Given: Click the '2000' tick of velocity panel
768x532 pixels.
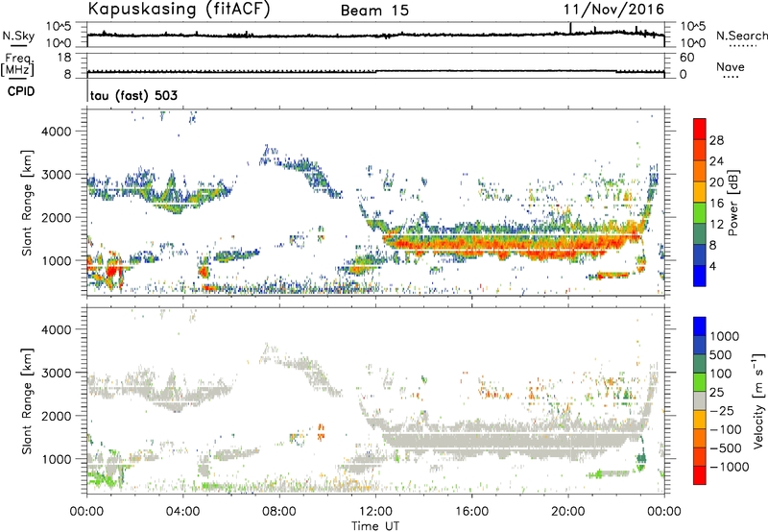Looking at the screenshot, I should click(56, 416).
